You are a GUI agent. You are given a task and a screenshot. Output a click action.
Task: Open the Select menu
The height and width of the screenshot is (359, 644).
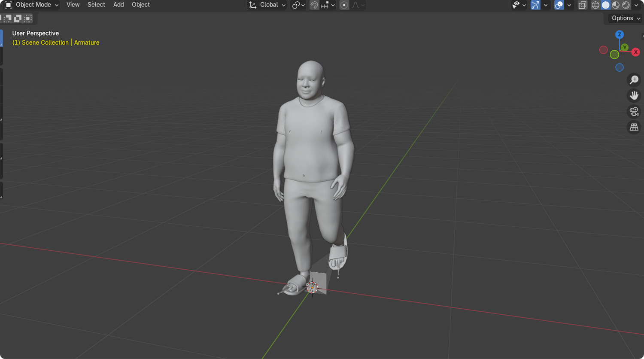pyautogui.click(x=96, y=5)
